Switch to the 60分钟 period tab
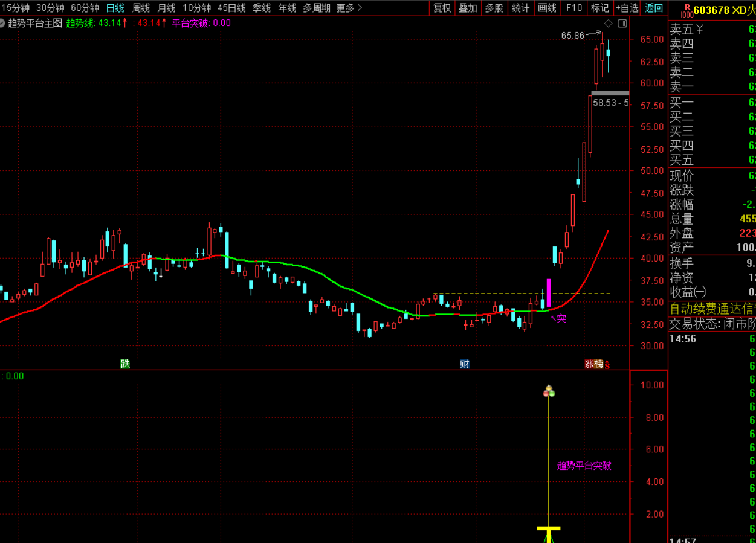756x543 pixels. pyautogui.click(x=85, y=8)
